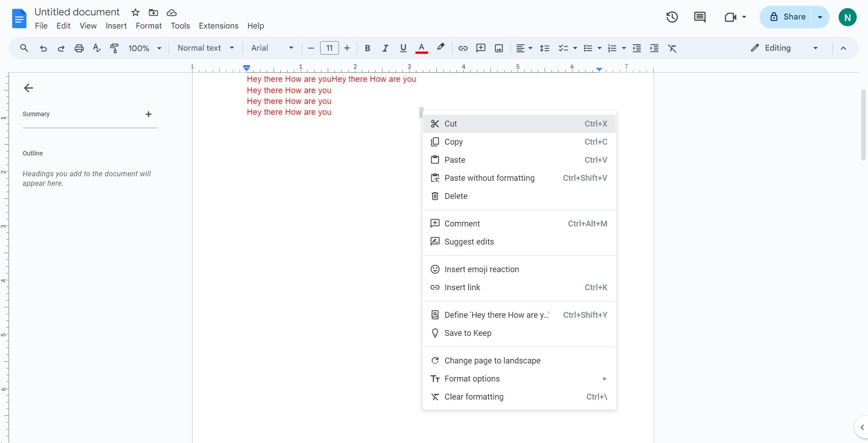Click the highlight color pen icon
This screenshot has width=868, height=443.
(x=440, y=47)
